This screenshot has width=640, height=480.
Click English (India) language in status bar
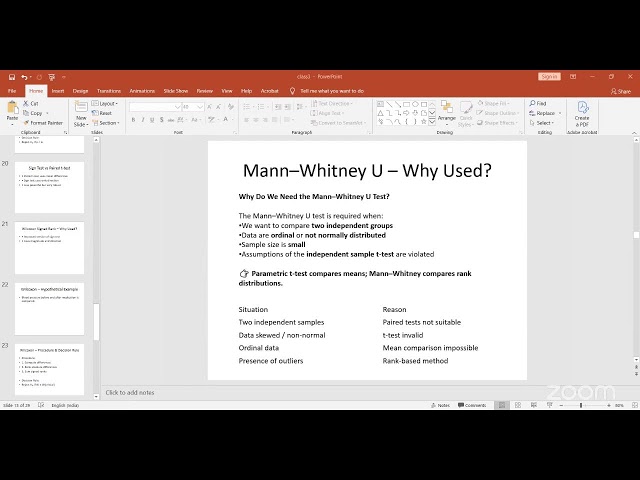(x=65, y=405)
